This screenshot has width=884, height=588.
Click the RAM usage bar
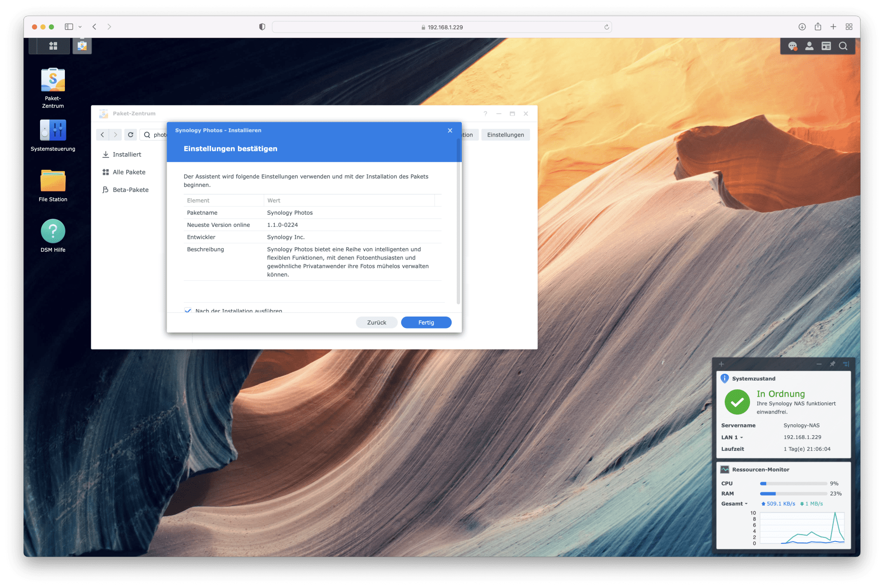tap(793, 494)
